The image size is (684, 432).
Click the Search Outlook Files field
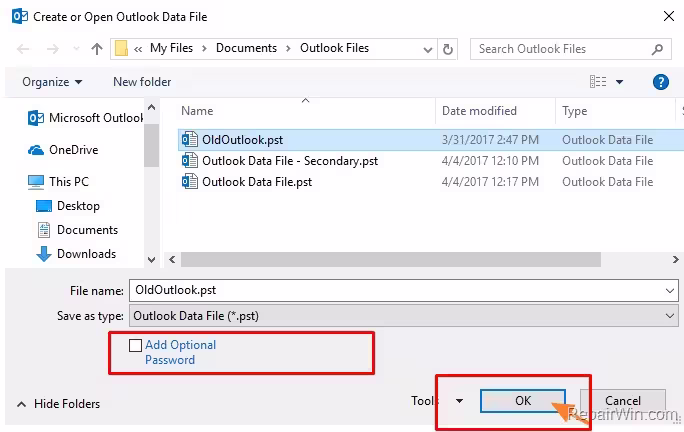pyautogui.click(x=560, y=48)
